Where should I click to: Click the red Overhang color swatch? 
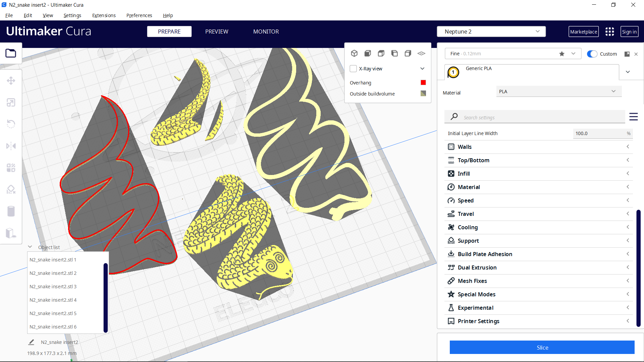tap(423, 82)
